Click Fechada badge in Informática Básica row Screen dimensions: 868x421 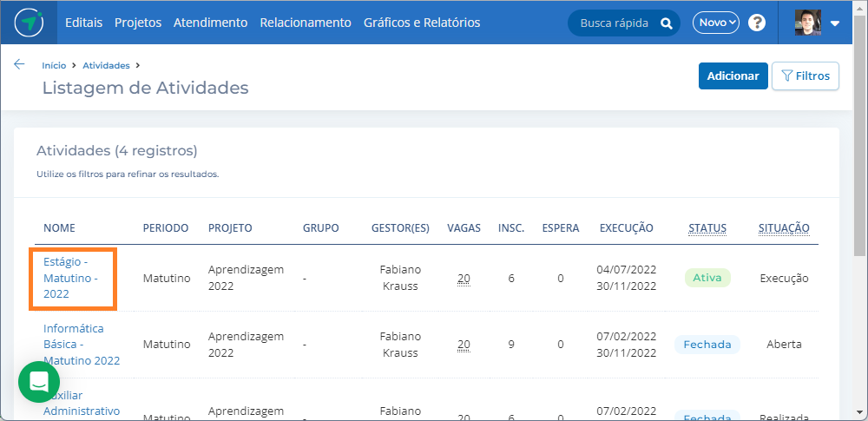pyautogui.click(x=707, y=344)
